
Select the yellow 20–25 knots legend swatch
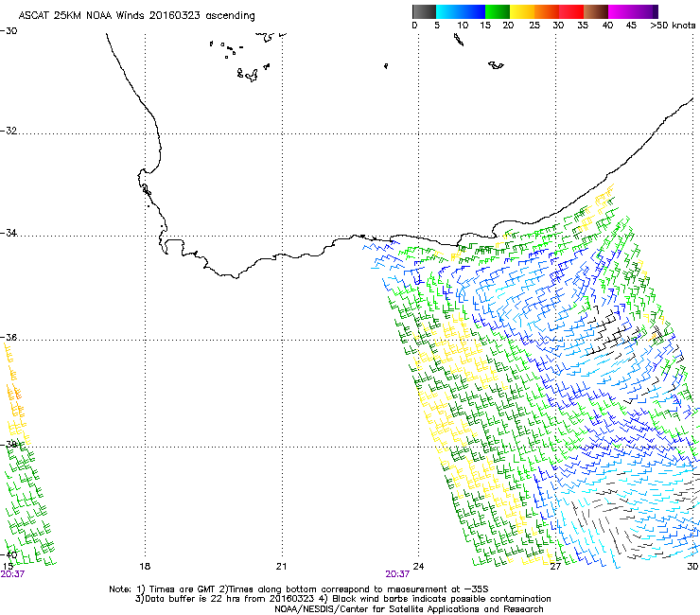[x=522, y=11]
